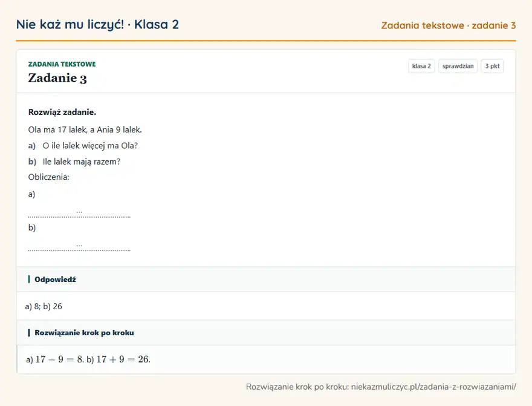Click the answer text 'a) 8; b) 26'
Viewport: 532px width, 406px height.
click(44, 306)
